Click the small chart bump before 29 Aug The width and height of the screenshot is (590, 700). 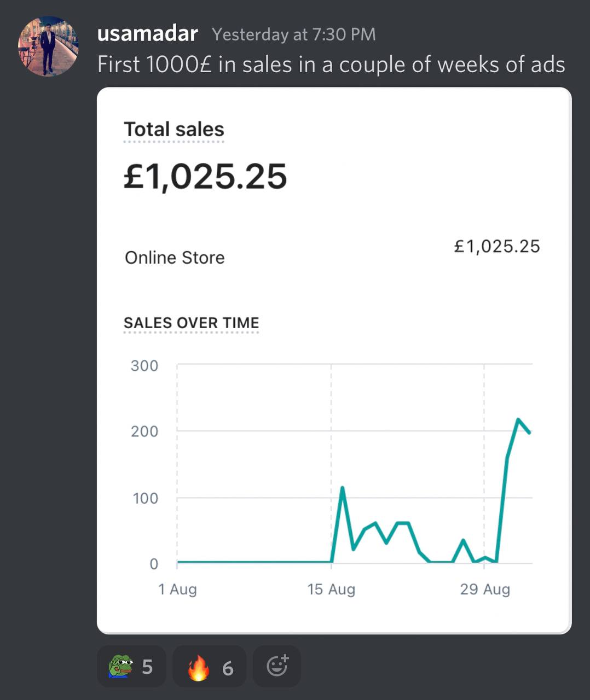click(x=463, y=540)
